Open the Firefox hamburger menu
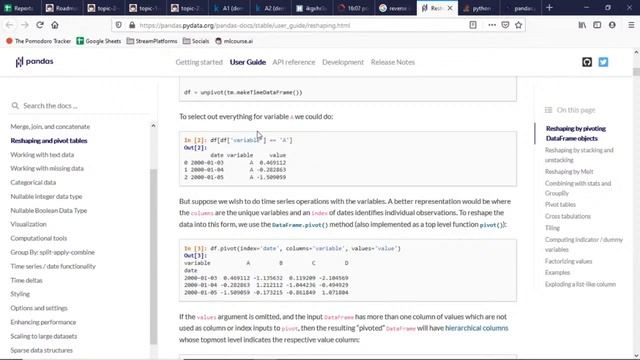Image resolution: width=640 pixels, height=360 pixels. tap(631, 25)
